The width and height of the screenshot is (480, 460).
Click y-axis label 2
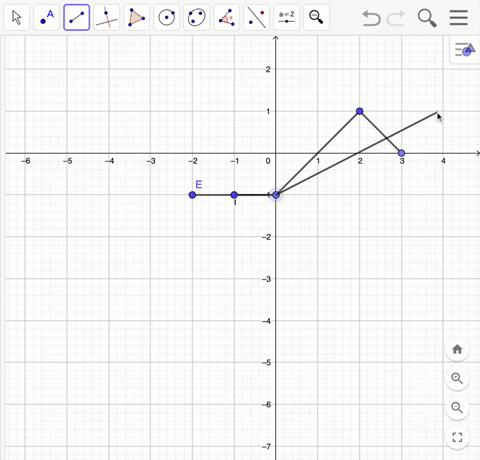pos(268,69)
